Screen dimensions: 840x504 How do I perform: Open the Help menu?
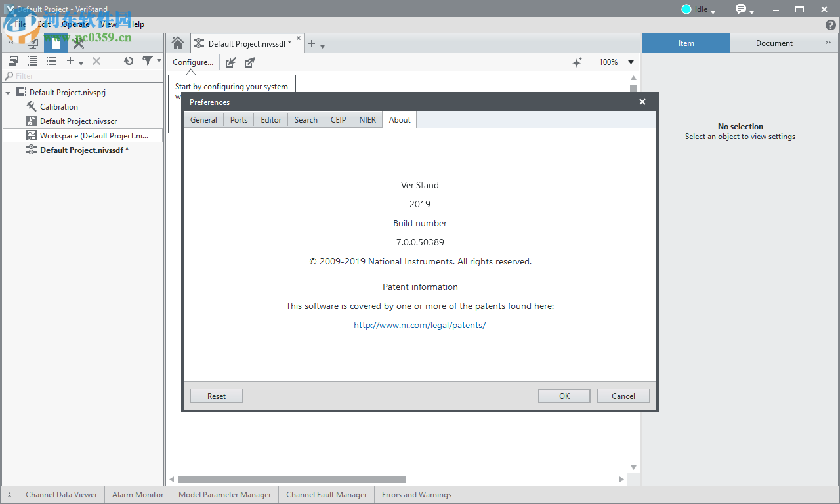pyautogui.click(x=136, y=24)
